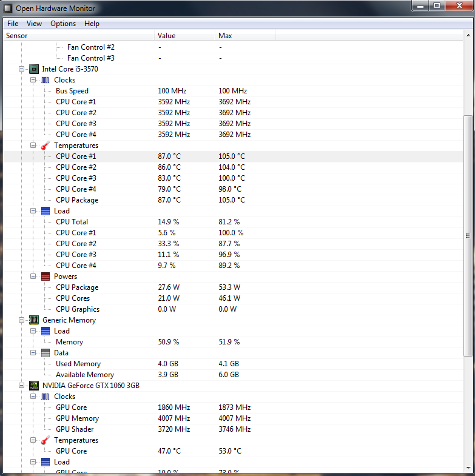Screen dimensions: 475x476
Task: Click the Sensor column header
Action: [79, 36]
